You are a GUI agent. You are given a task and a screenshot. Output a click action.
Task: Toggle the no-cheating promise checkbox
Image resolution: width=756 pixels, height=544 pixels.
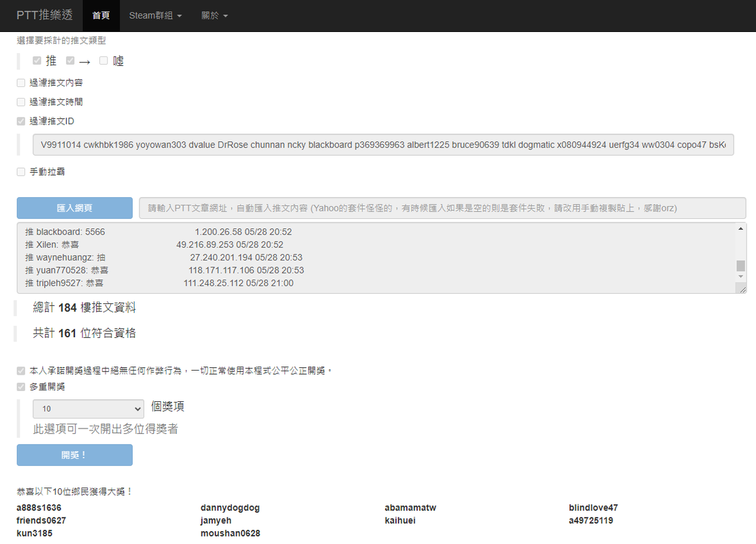(x=20, y=371)
